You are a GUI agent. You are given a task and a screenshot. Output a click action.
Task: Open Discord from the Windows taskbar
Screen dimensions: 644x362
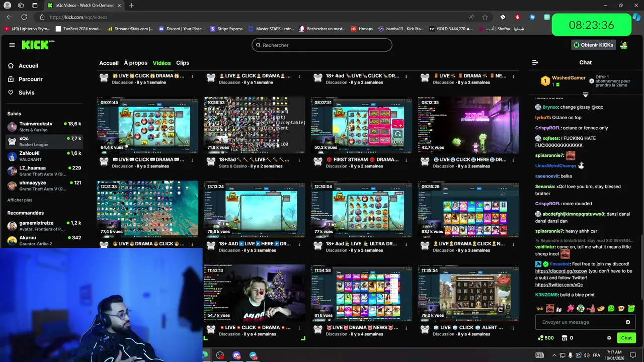[236, 355]
